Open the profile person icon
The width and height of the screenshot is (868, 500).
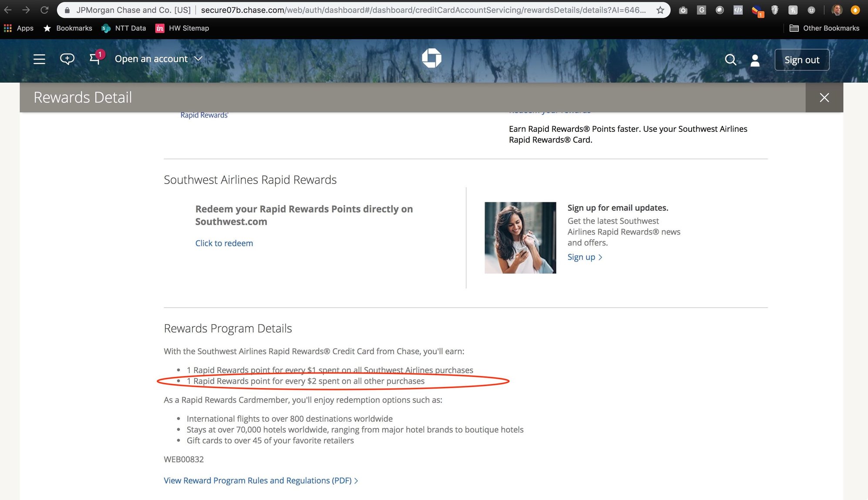point(755,60)
